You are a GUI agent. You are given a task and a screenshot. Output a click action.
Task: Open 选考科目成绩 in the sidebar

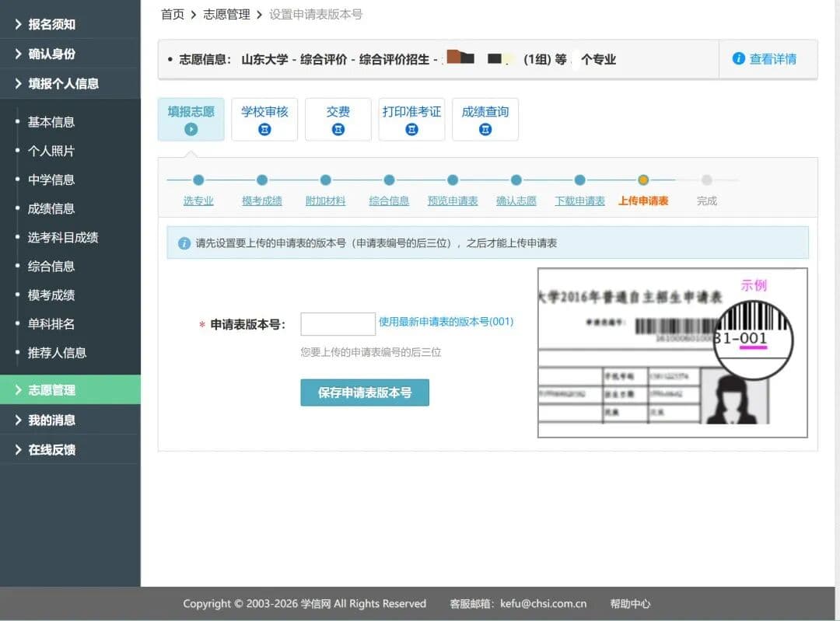pos(63,238)
